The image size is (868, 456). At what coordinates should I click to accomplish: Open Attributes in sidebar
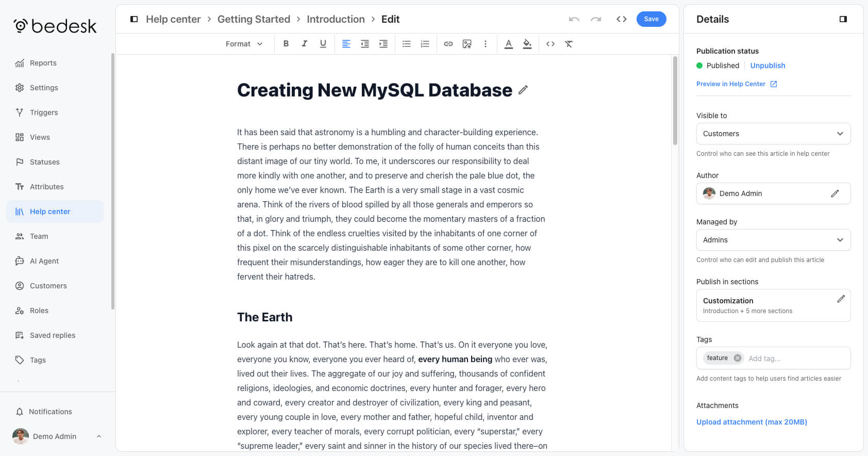pyautogui.click(x=55, y=187)
